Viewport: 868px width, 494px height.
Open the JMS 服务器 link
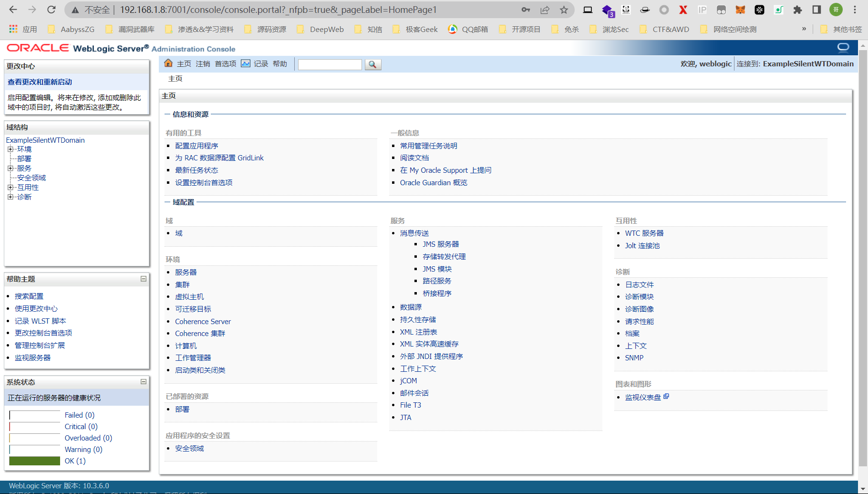tap(441, 244)
